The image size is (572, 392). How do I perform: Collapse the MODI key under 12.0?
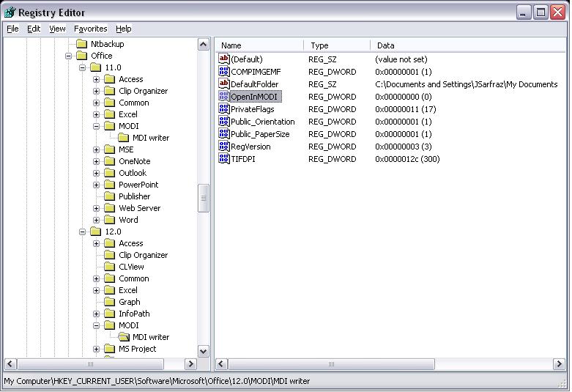(x=96, y=325)
